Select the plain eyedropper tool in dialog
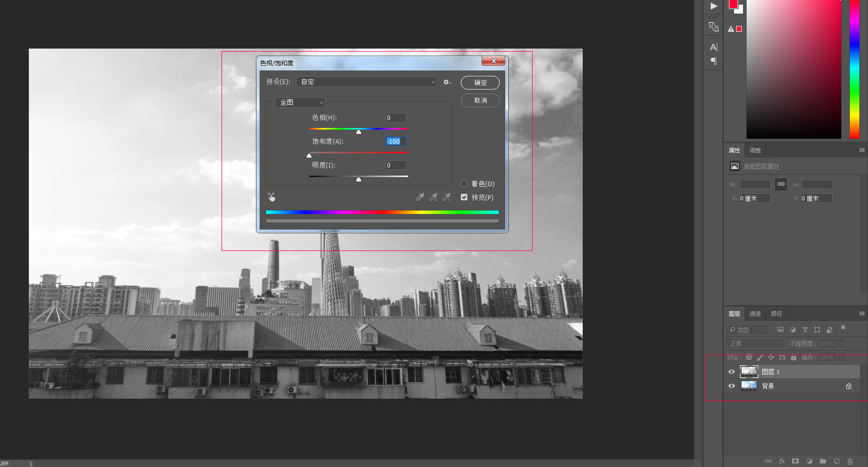868x467 pixels. (x=420, y=197)
